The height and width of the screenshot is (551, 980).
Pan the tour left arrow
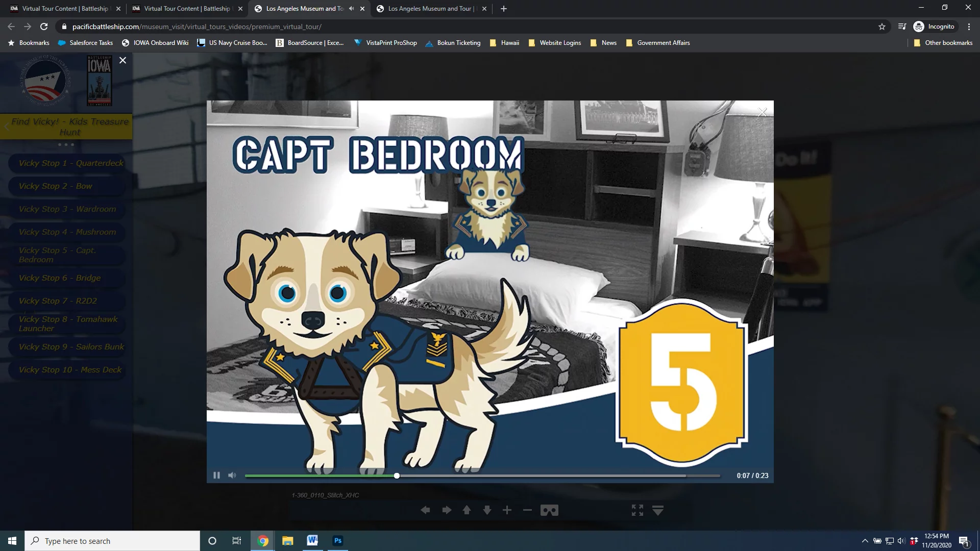(x=425, y=510)
